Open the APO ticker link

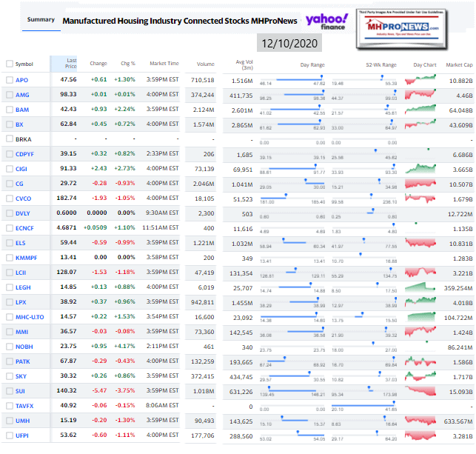tap(22, 80)
